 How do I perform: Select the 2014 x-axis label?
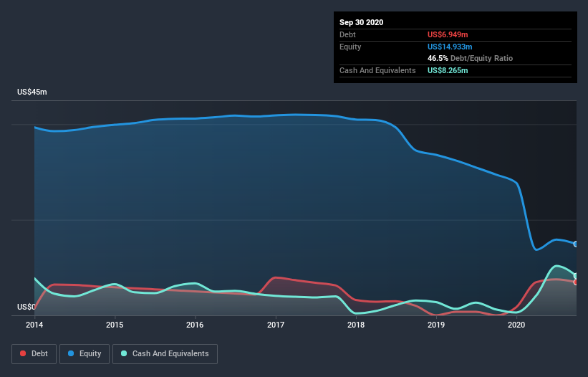[34, 325]
